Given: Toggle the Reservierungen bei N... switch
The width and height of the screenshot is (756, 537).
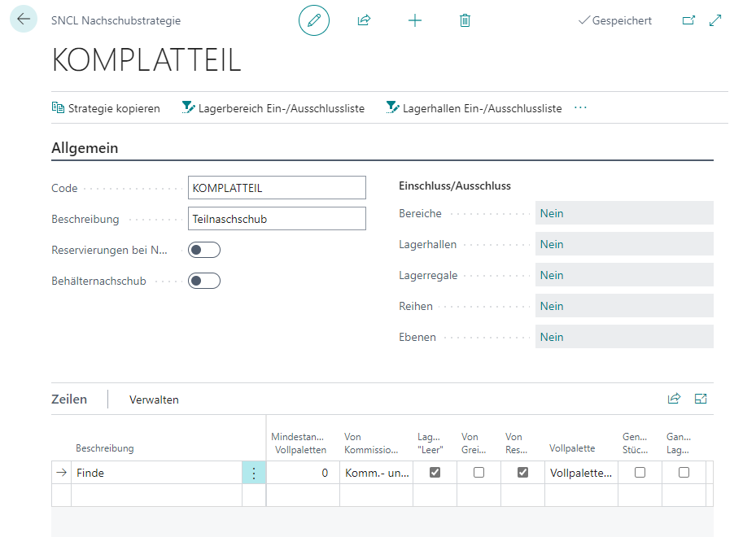Looking at the screenshot, I should point(203,250).
